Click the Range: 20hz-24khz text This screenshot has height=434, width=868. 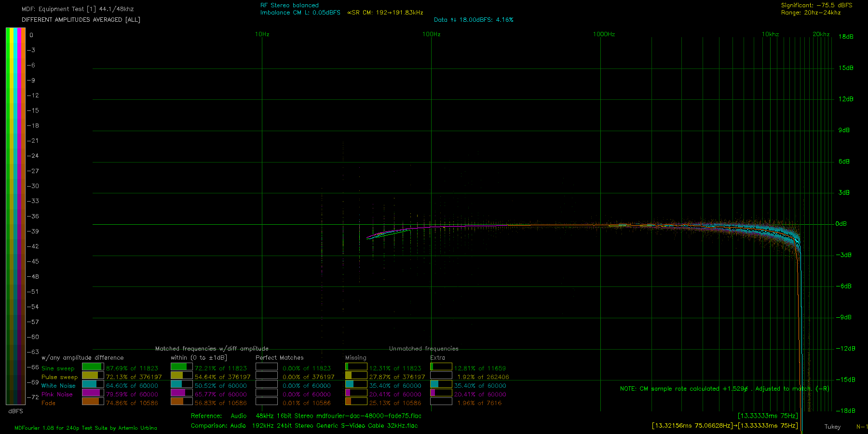(x=811, y=13)
